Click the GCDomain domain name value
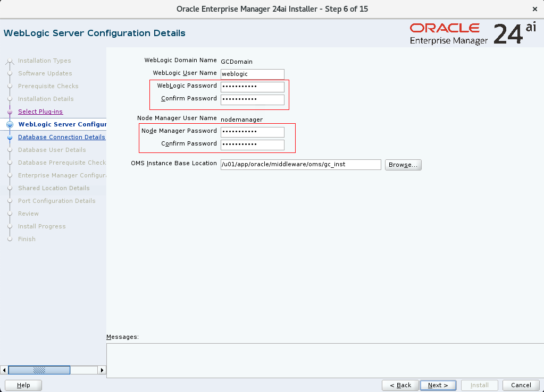The image size is (544, 392). [237, 62]
